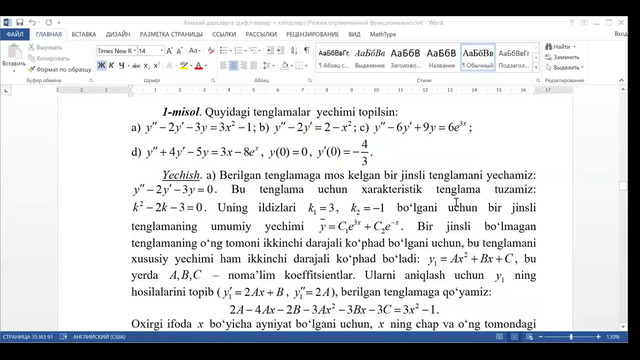This screenshot has height=360, width=640.
Task: Click the bulleted list icon
Action: (223, 51)
